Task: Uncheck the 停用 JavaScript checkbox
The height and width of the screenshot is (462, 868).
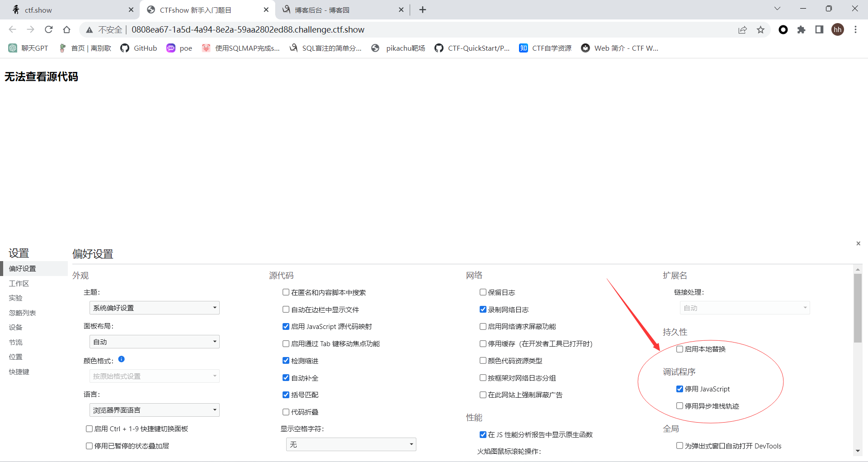Action: click(x=679, y=389)
